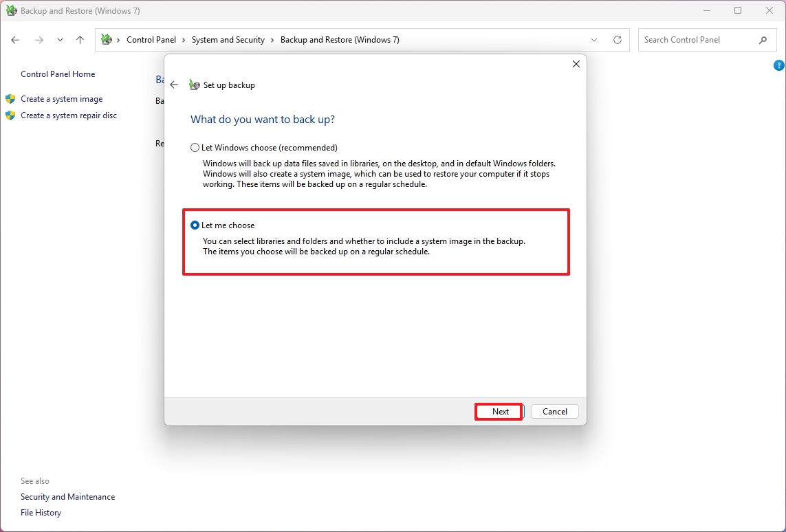The height and width of the screenshot is (532, 786).
Task: Click the address bar Backup icon
Action: click(x=107, y=40)
